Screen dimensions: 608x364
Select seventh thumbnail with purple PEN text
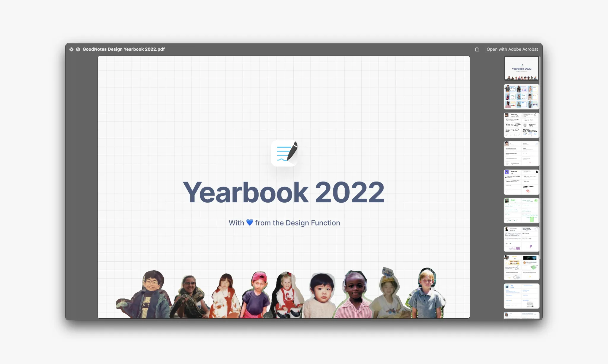pos(521,239)
